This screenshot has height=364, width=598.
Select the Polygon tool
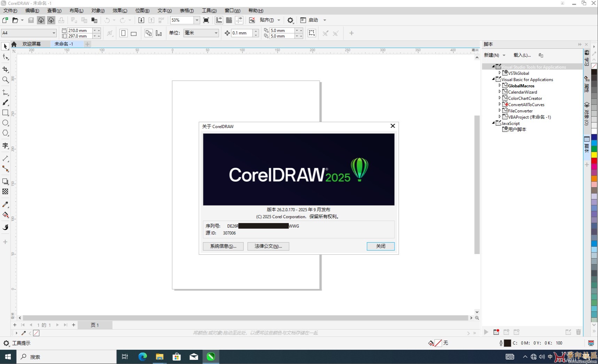[x=5, y=133]
